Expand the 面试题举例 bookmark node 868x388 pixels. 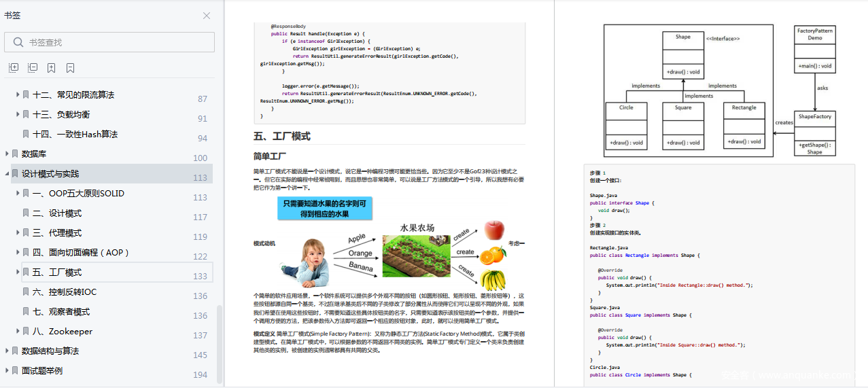[x=7, y=370]
